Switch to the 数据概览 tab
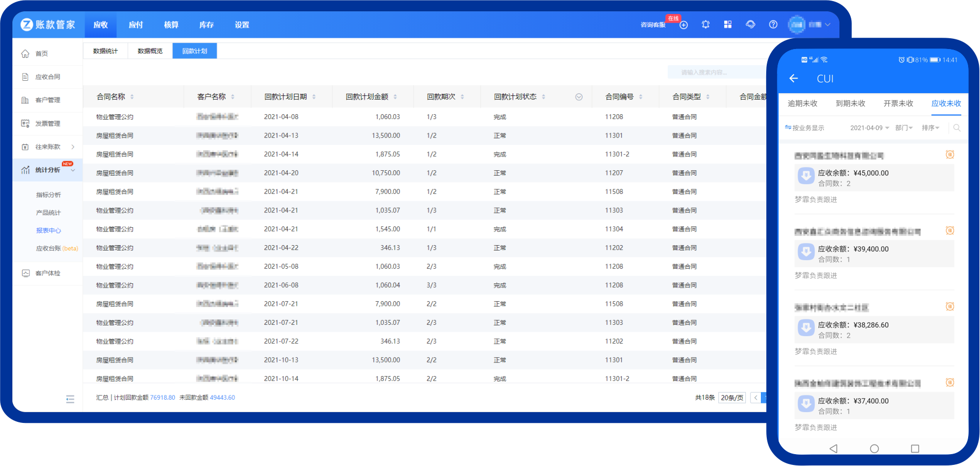 click(x=150, y=51)
